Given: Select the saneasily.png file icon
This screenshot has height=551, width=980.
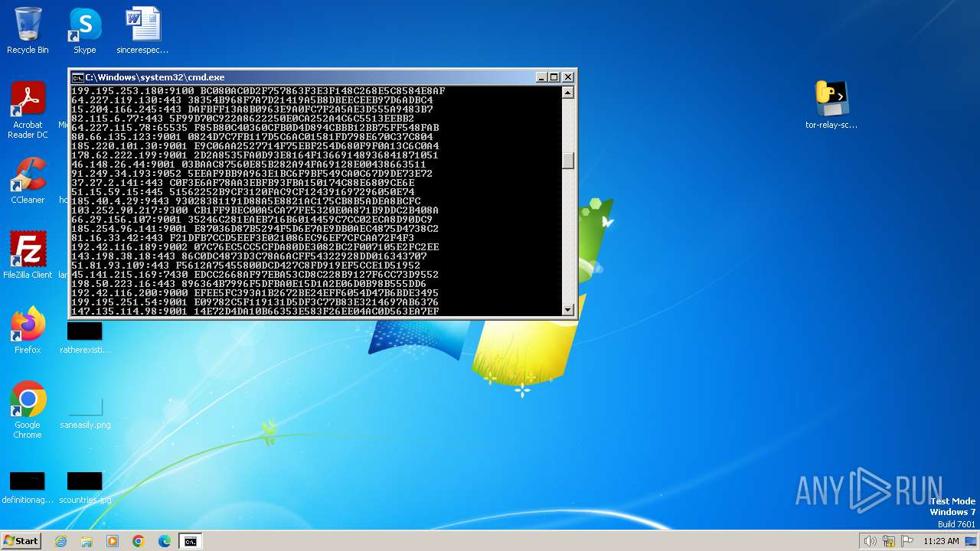Looking at the screenshot, I should pyautogui.click(x=84, y=412).
